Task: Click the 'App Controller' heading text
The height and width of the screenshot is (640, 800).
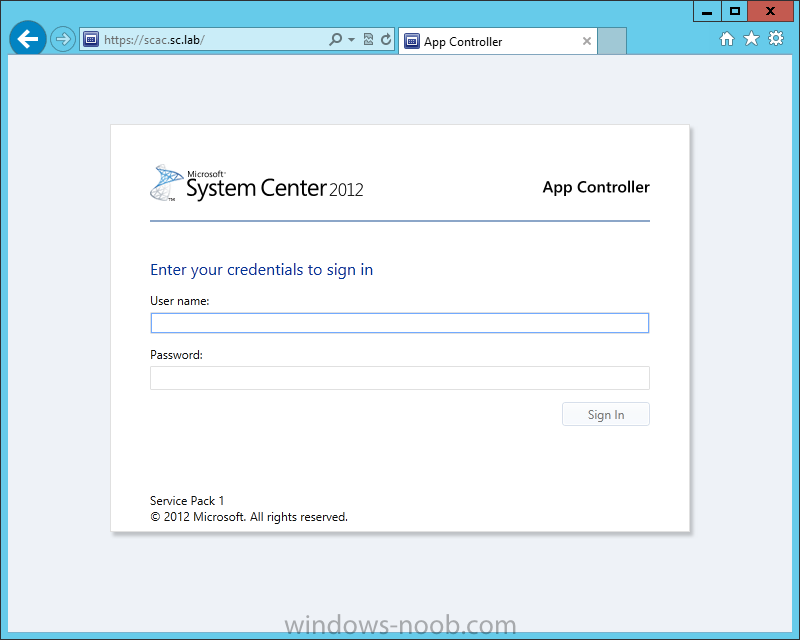Action: coord(596,187)
